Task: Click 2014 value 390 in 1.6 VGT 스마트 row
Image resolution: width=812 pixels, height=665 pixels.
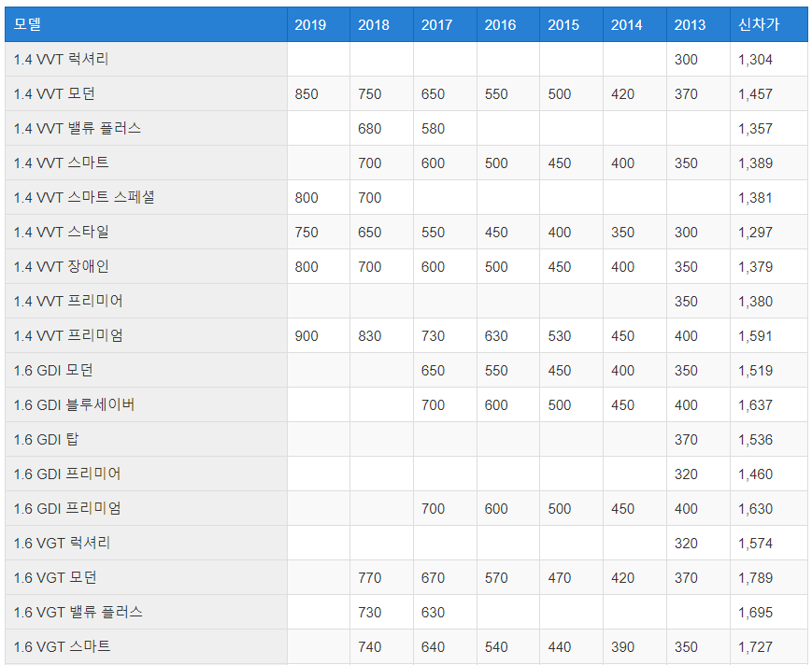Action: click(x=623, y=647)
